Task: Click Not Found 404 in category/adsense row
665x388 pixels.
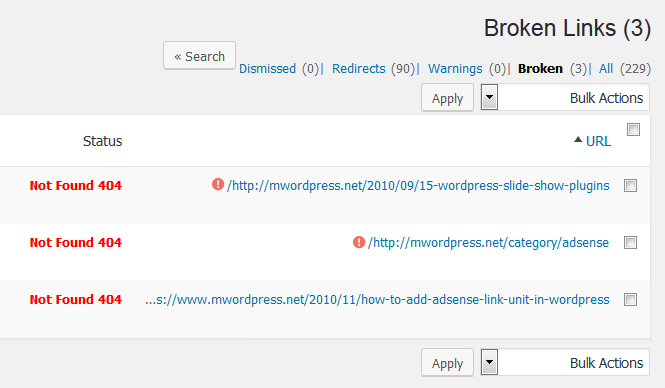Action: point(75,243)
